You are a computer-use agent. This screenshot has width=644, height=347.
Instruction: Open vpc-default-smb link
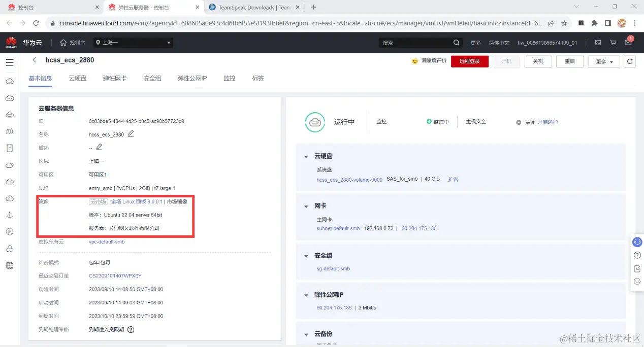click(107, 241)
